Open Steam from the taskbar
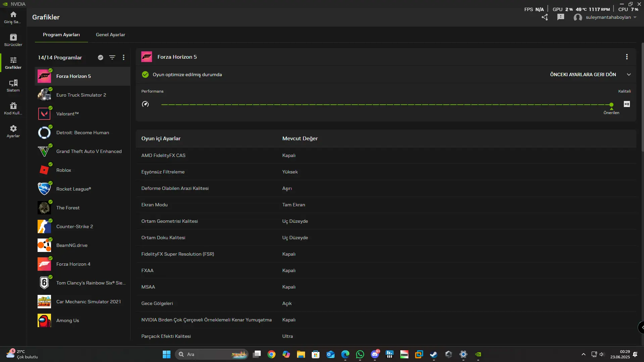This screenshot has width=644, height=362. coord(434,354)
